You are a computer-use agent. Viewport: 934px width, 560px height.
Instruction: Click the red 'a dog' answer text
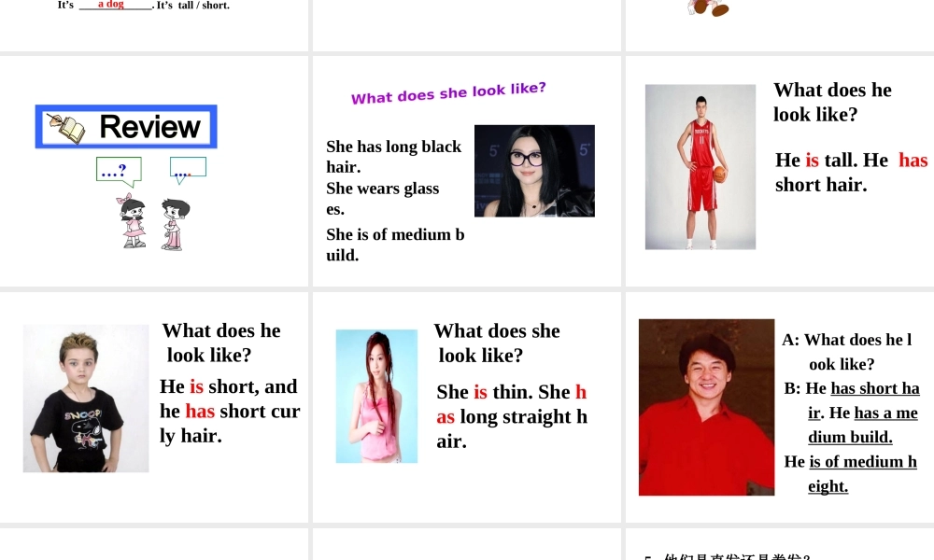click(x=111, y=4)
